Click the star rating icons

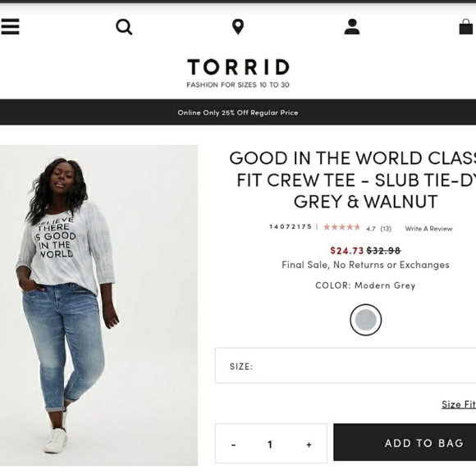(341, 227)
